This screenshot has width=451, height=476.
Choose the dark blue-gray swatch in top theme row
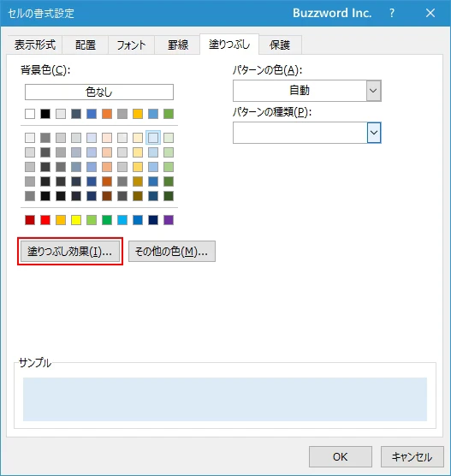76,114
